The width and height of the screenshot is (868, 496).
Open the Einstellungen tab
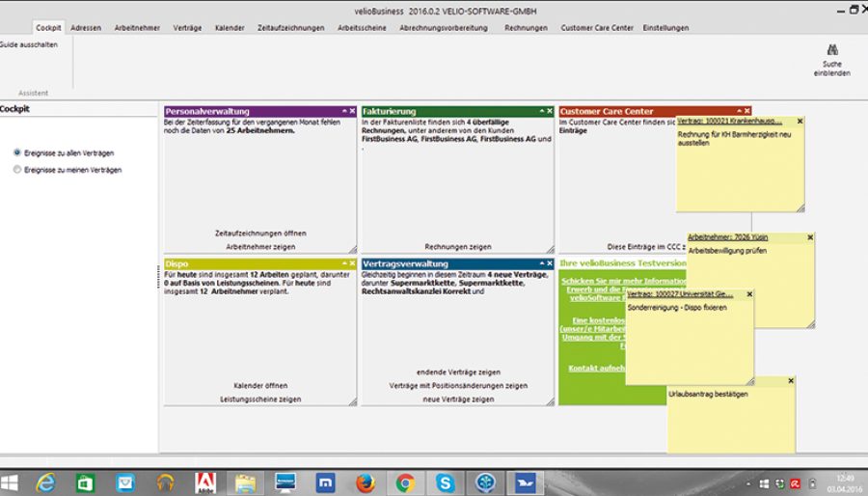click(x=665, y=28)
